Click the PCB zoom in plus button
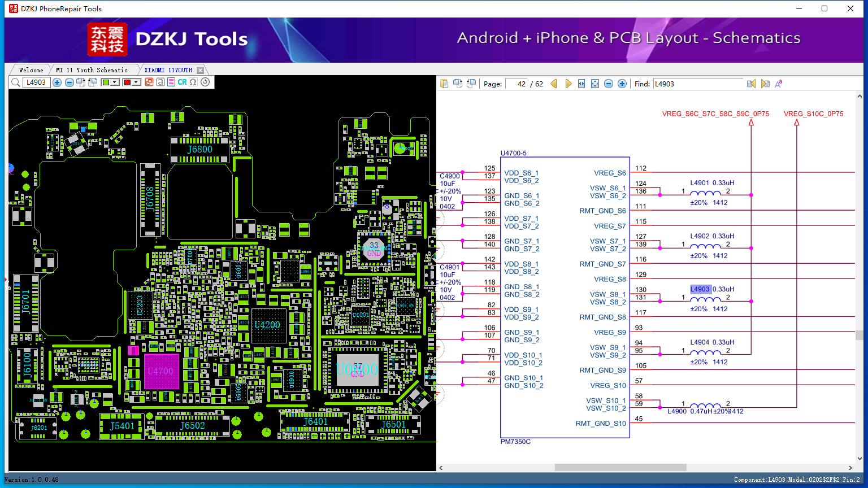The height and width of the screenshot is (488, 868). 57,82
